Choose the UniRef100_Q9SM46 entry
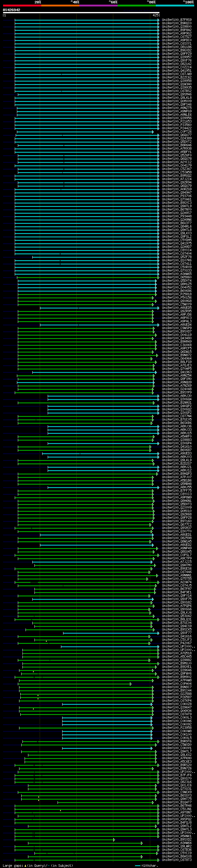Viewport: 197px width, 868px height. pyautogui.click(x=177, y=94)
